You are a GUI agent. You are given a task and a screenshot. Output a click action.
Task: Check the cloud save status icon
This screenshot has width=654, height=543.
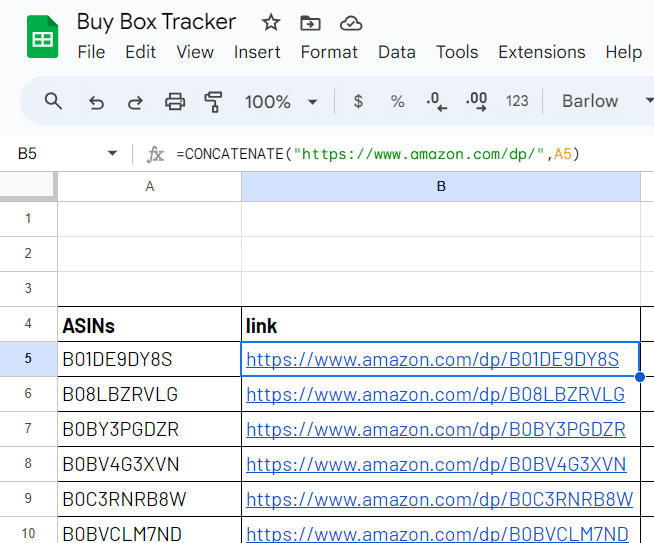click(x=351, y=22)
